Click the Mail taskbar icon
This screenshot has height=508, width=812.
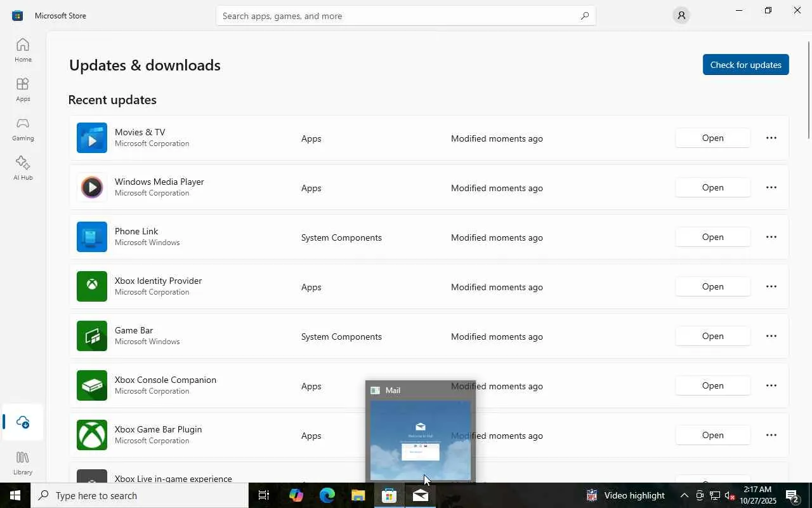coord(421,495)
